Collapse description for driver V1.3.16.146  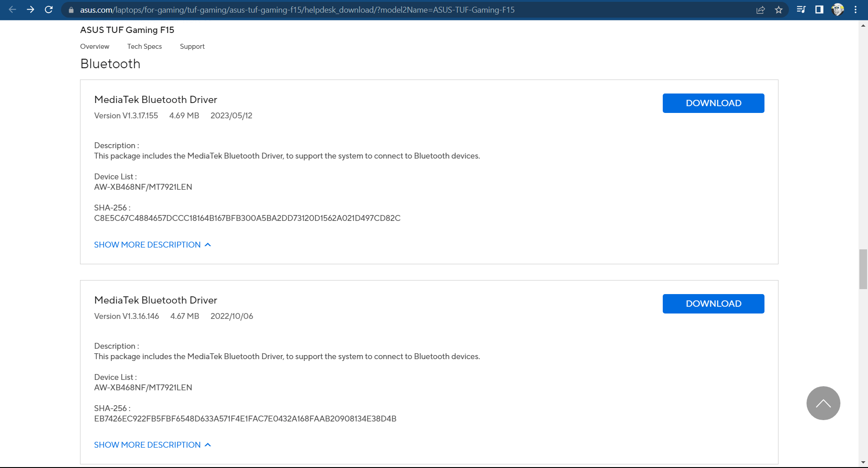tap(152, 445)
